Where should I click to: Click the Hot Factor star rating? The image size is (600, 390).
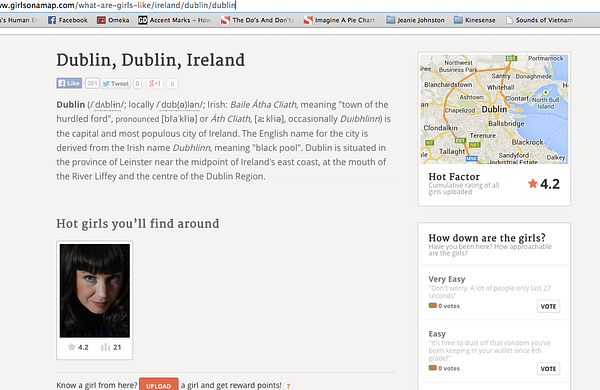544,184
